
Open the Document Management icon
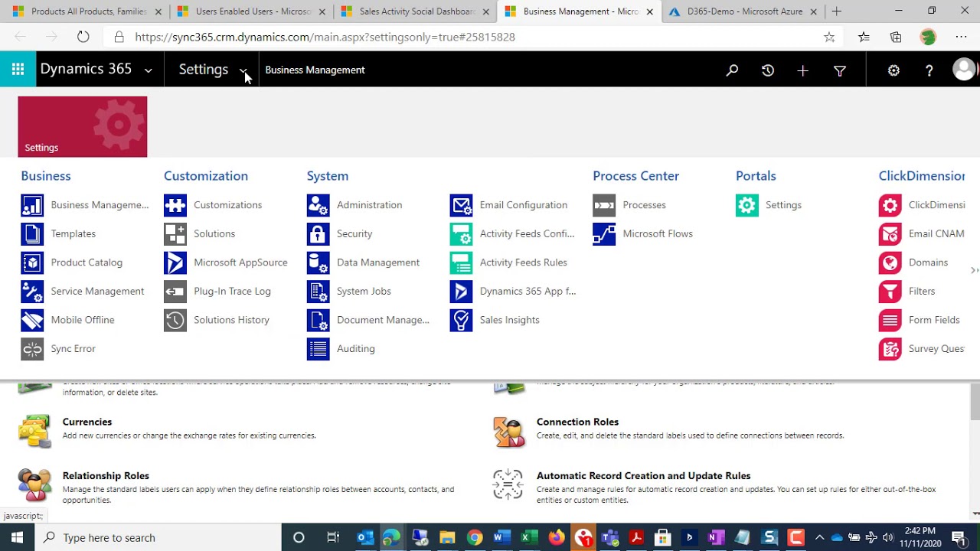318,320
